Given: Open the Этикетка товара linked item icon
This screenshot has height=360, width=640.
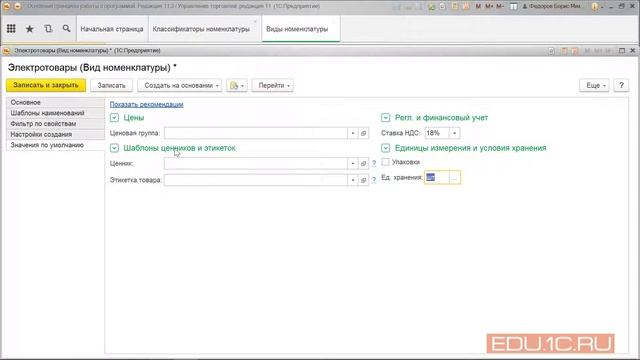Looking at the screenshot, I should pos(363,180).
